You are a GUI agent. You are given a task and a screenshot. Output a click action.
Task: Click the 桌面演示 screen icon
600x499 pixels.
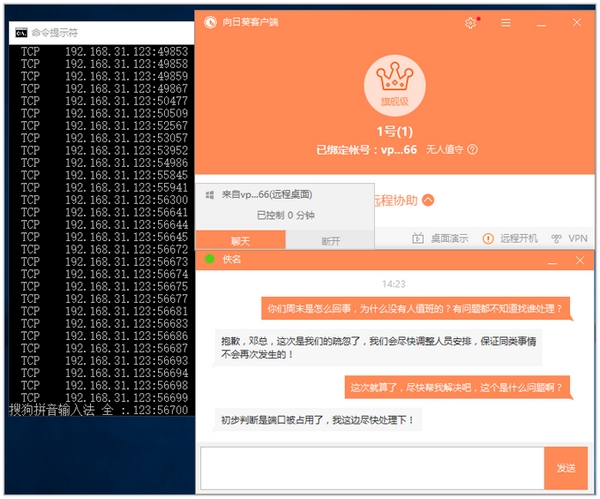pos(417,238)
